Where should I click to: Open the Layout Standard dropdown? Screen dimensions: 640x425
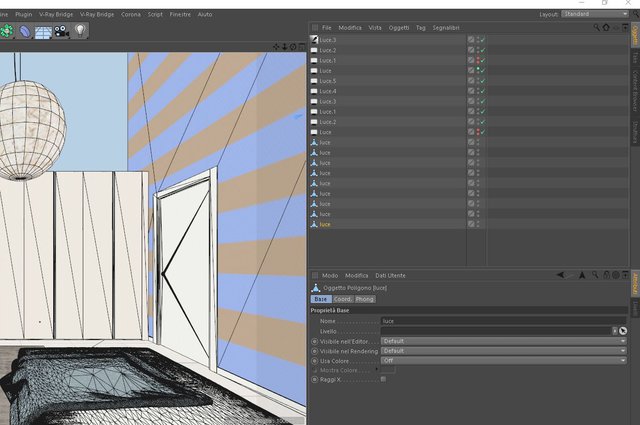click(x=594, y=14)
